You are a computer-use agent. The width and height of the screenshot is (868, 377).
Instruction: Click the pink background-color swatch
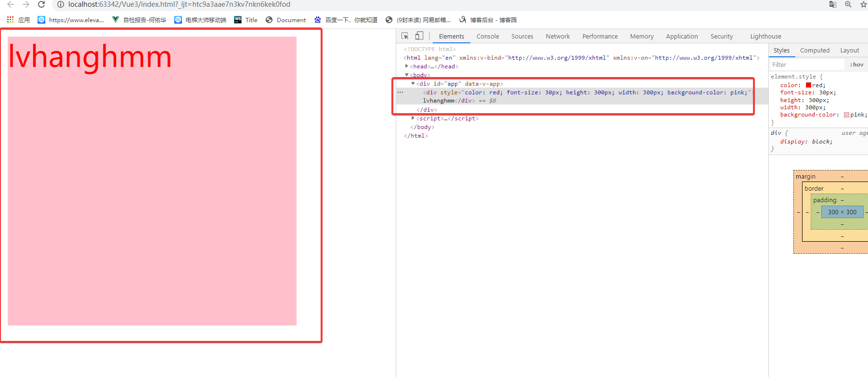click(846, 115)
